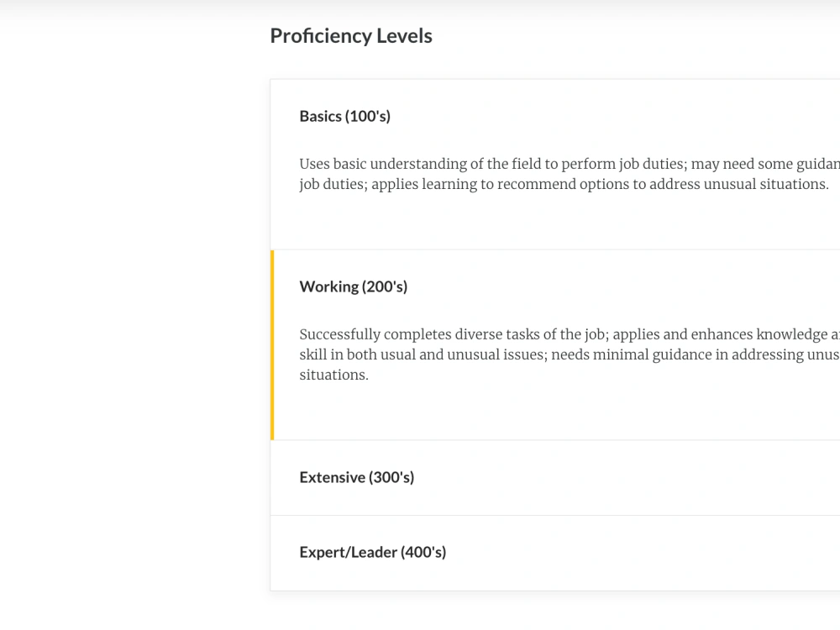Click the Basics (100's) heading text

[344, 116]
